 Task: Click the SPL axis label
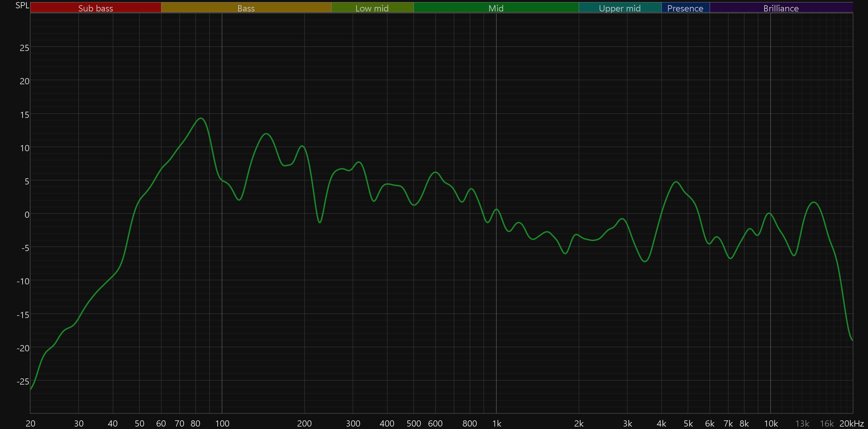[22, 5]
